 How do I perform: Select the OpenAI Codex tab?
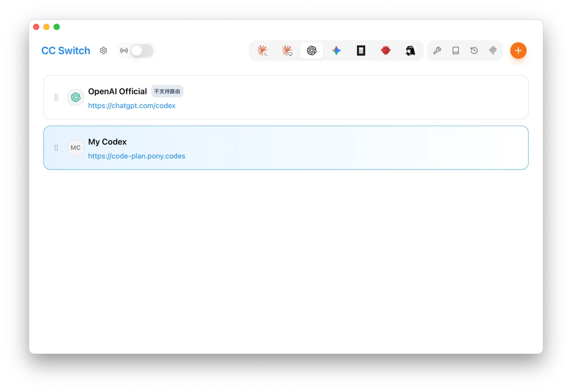pyautogui.click(x=312, y=50)
